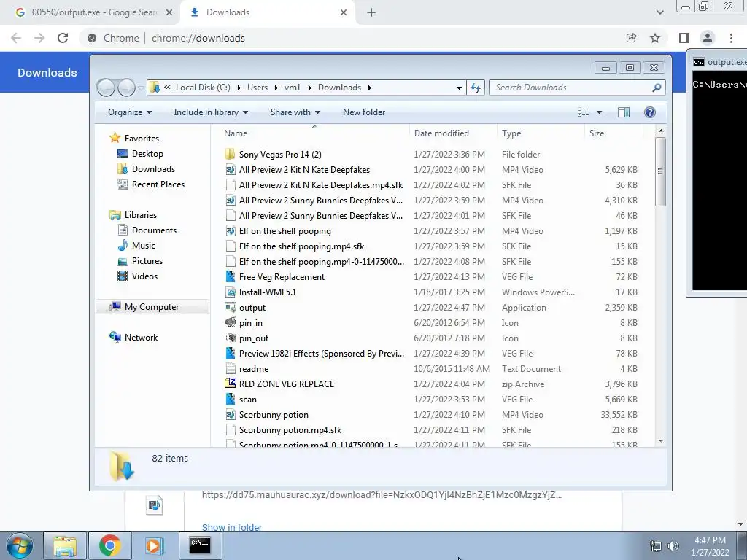Select the All Preview 2 Kit N Kate Deepfakes MP4 icon

point(230,169)
